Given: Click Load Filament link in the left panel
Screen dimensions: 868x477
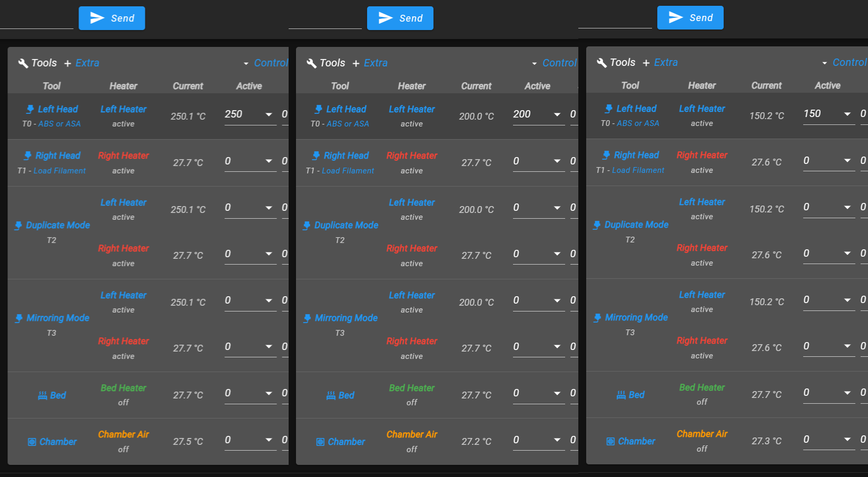Looking at the screenshot, I should 60,171.
